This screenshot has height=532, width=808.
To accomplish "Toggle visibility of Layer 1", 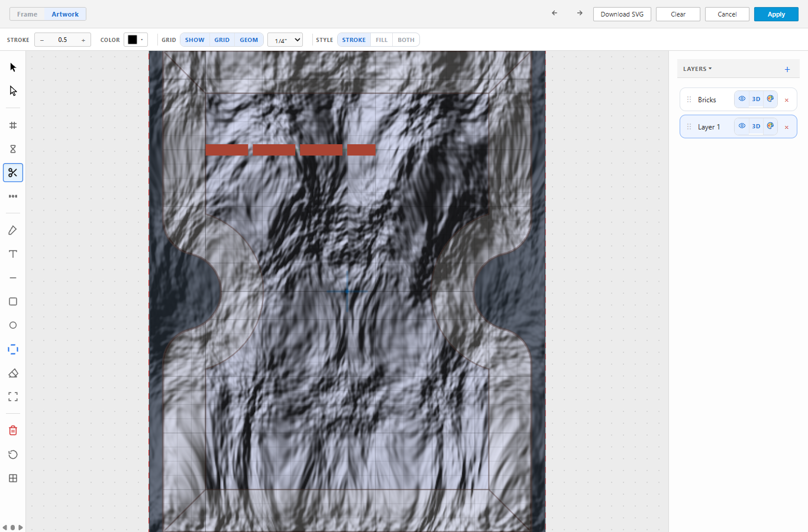I will (x=742, y=126).
